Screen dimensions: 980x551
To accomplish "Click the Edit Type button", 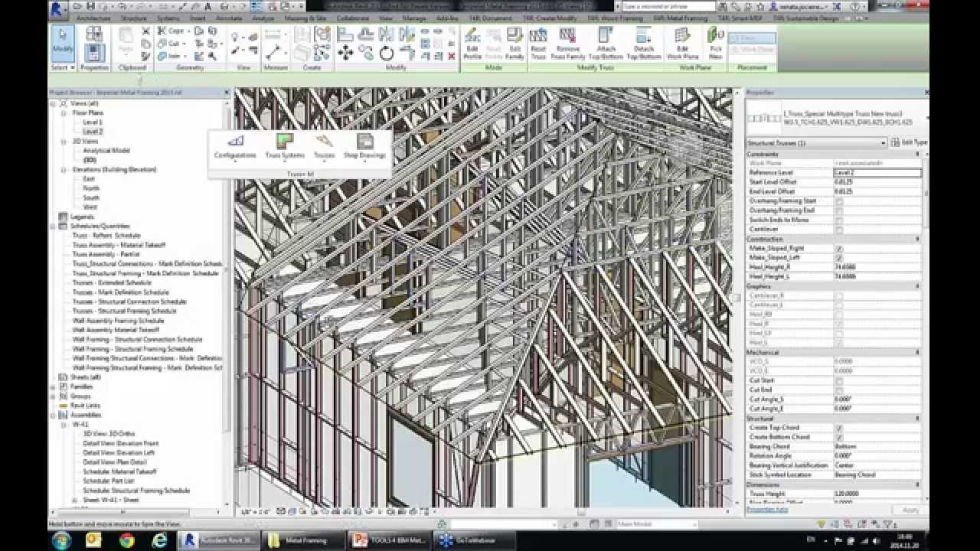I will 909,143.
